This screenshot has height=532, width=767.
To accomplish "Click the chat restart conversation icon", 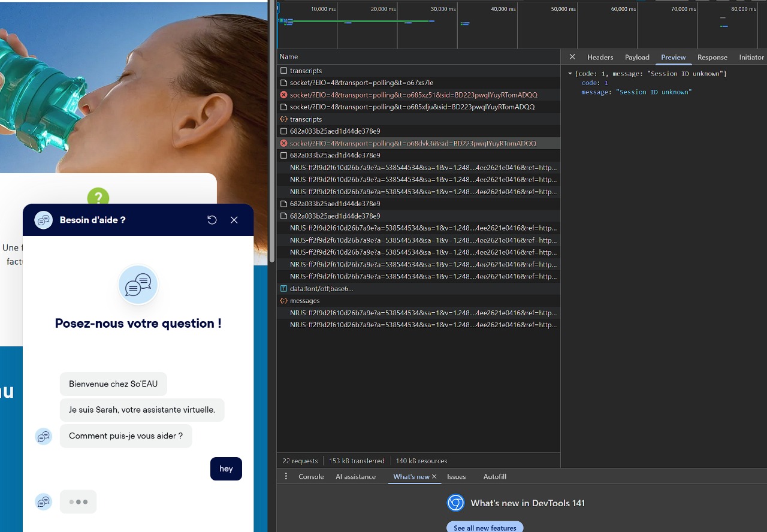I will pyautogui.click(x=212, y=220).
